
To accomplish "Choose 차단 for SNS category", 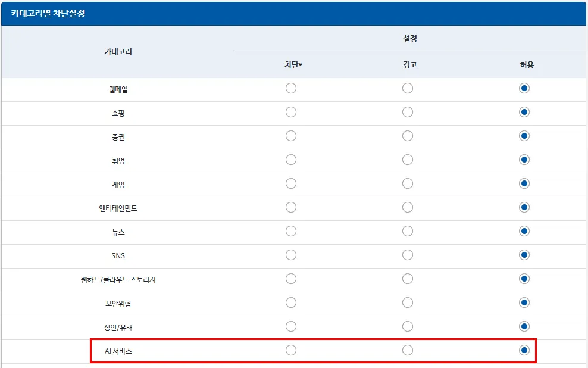I will [x=291, y=255].
